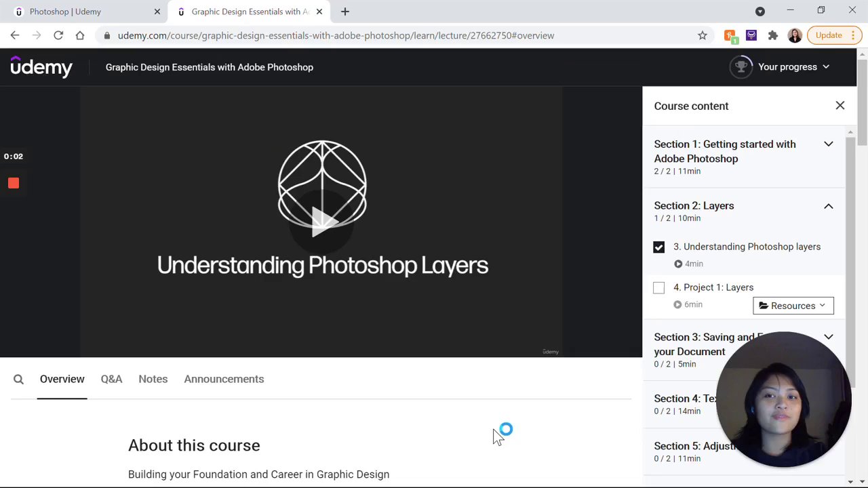Click the 0:02 recording timer
Image resolution: width=868 pixels, height=488 pixels.
pyautogui.click(x=13, y=156)
